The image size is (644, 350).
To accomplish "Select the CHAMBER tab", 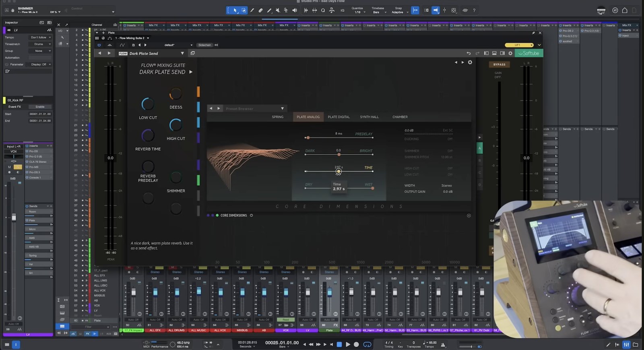I will point(400,117).
